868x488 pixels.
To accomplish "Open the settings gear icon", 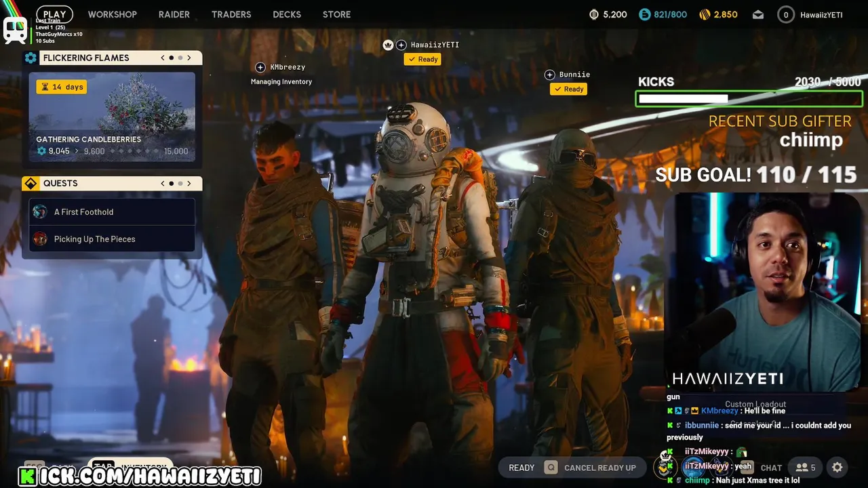I will (x=837, y=467).
